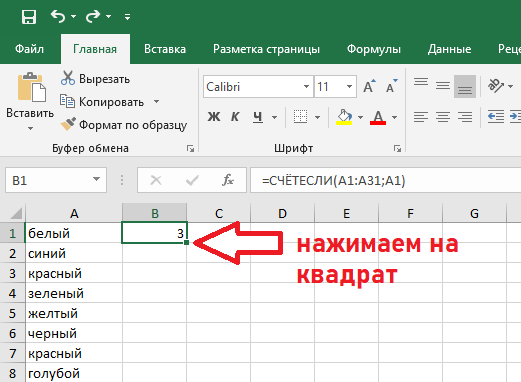Apply red font color A button

[378, 117]
